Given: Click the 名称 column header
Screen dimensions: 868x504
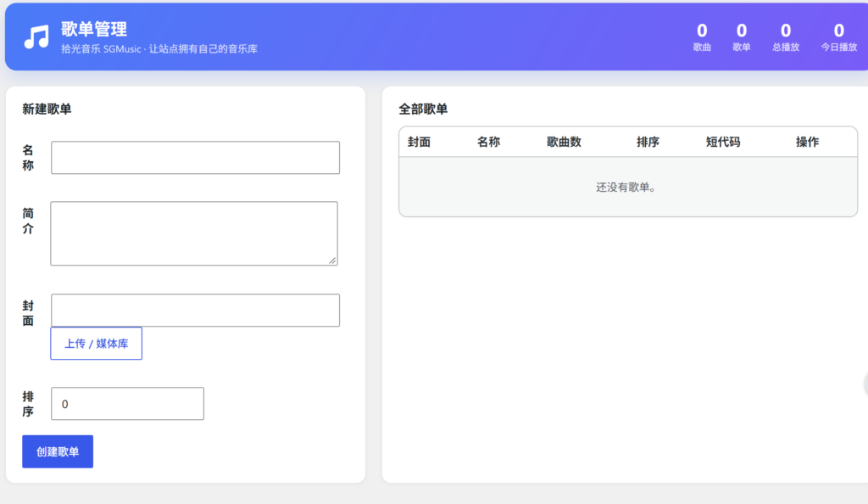Looking at the screenshot, I should point(489,142).
